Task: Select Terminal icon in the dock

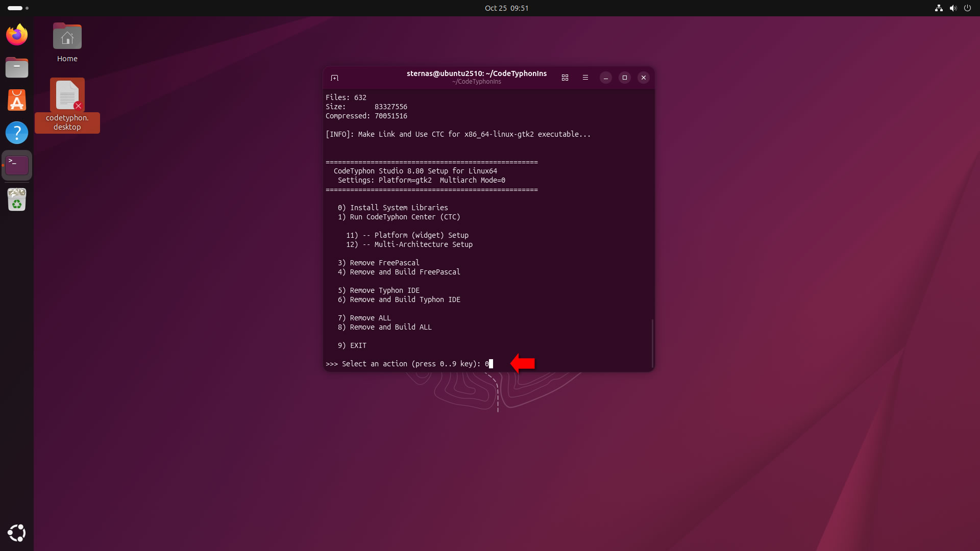Action: (17, 165)
